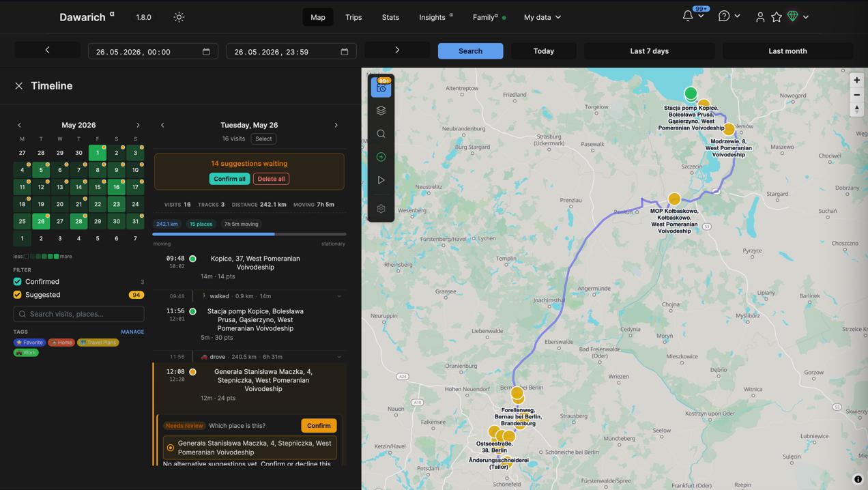This screenshot has width=868, height=490.
Task: Click the star icon in header
Action: (777, 17)
